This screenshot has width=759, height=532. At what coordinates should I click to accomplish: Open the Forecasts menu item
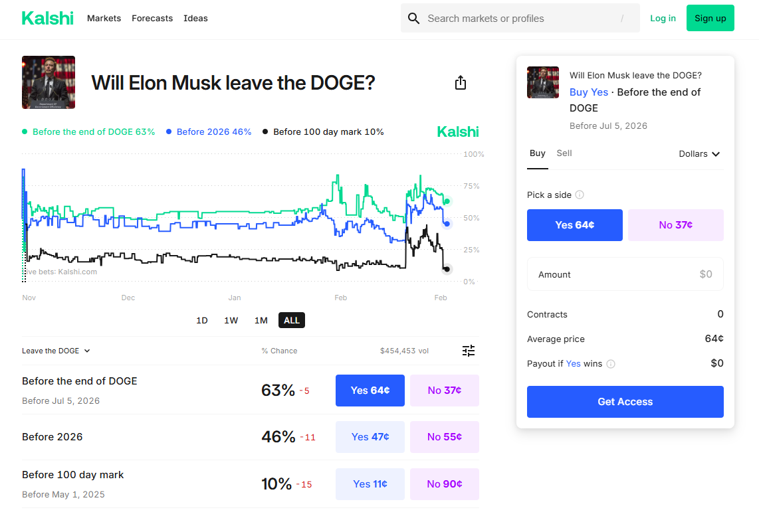[x=152, y=19]
